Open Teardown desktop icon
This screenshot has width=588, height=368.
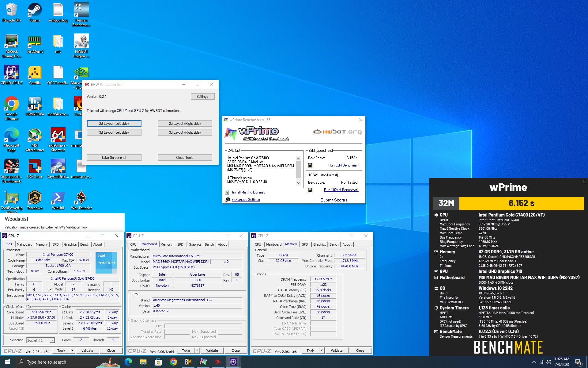[x=35, y=200]
